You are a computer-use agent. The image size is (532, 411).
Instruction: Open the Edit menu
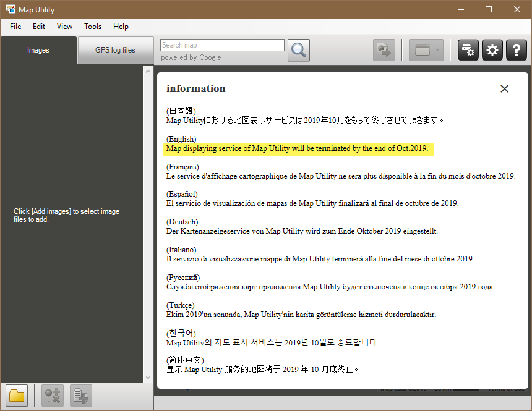click(x=39, y=27)
